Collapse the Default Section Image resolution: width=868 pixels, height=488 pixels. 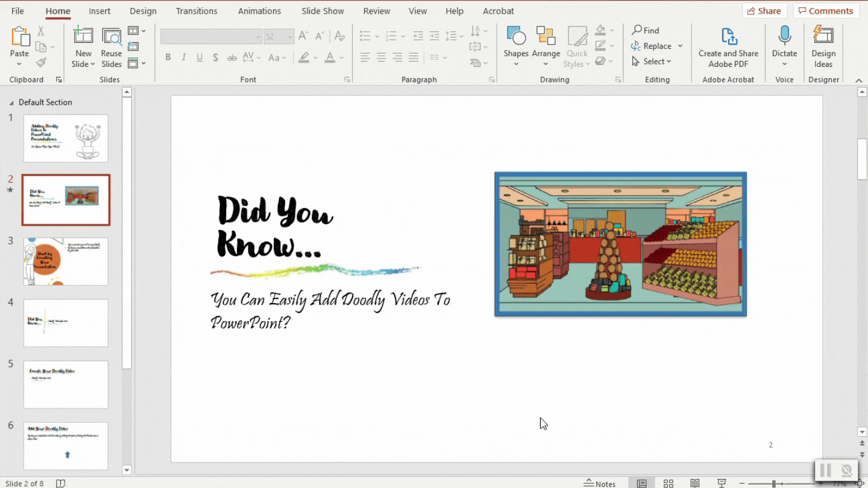coord(11,103)
